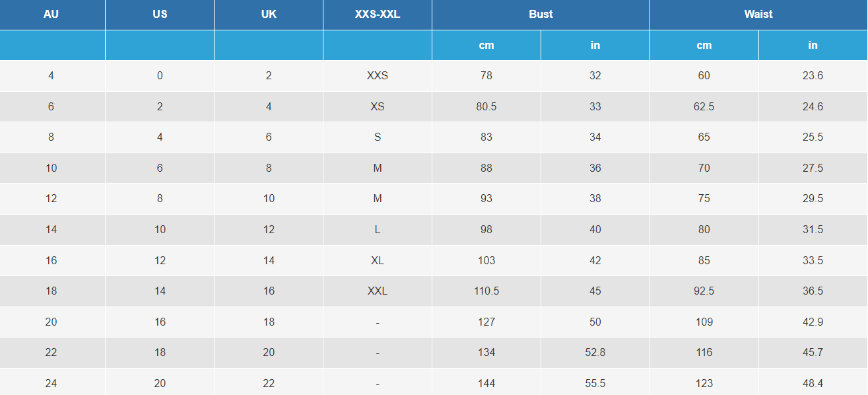Select the Bust header cell
868x395 pixels.
point(541,14)
